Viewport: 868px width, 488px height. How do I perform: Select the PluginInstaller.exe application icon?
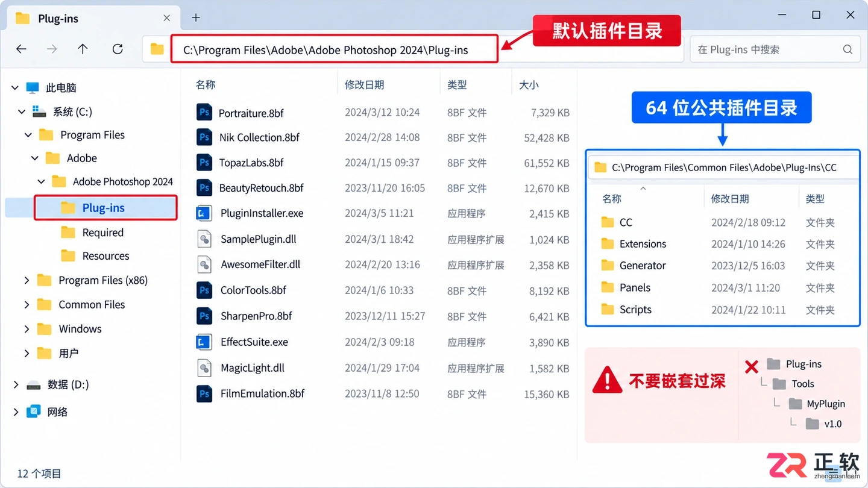(x=204, y=213)
